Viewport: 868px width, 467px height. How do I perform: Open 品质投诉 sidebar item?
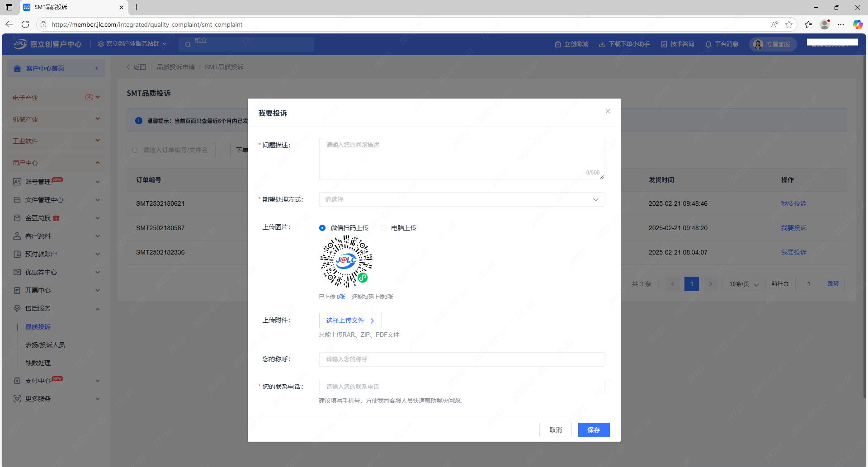[38, 327]
